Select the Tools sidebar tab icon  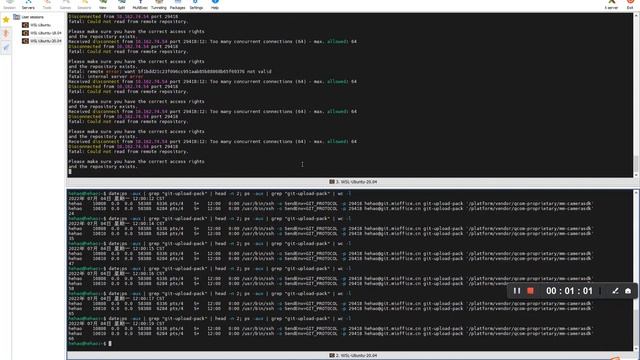[x=6, y=33]
